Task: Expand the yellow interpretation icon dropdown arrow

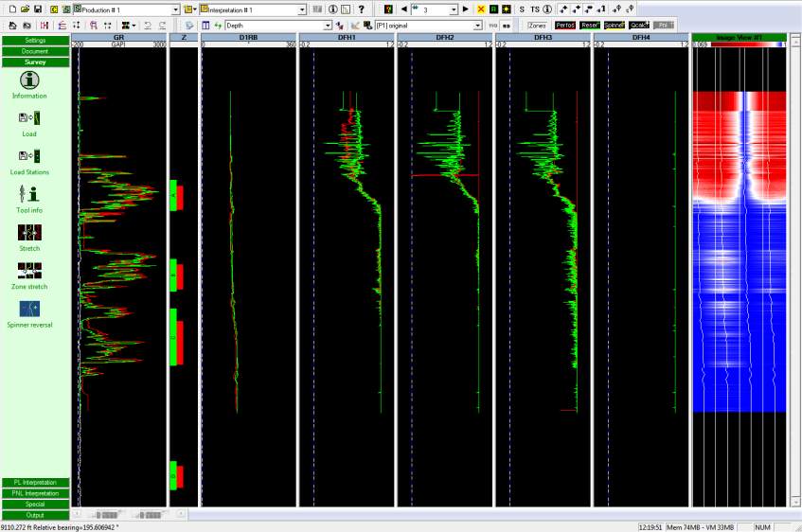Action: (195, 9)
